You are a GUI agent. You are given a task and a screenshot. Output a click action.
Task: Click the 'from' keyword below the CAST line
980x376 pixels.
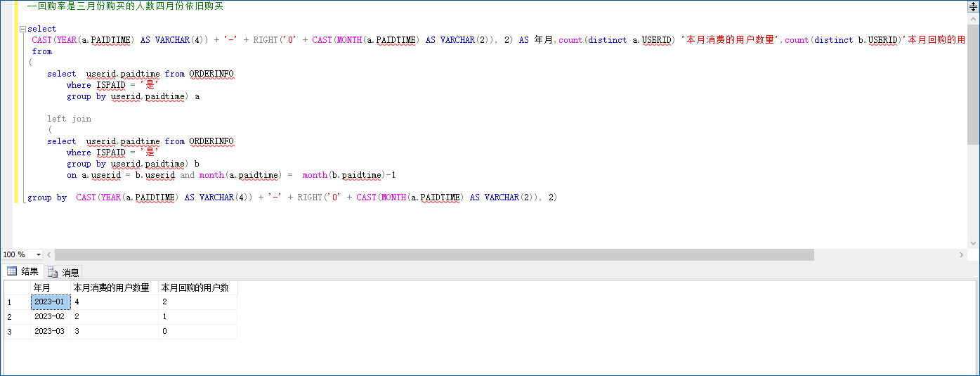pos(42,51)
